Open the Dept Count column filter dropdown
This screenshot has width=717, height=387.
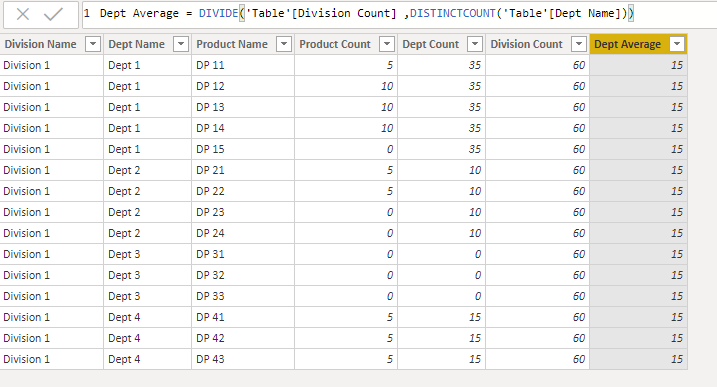tap(475, 44)
